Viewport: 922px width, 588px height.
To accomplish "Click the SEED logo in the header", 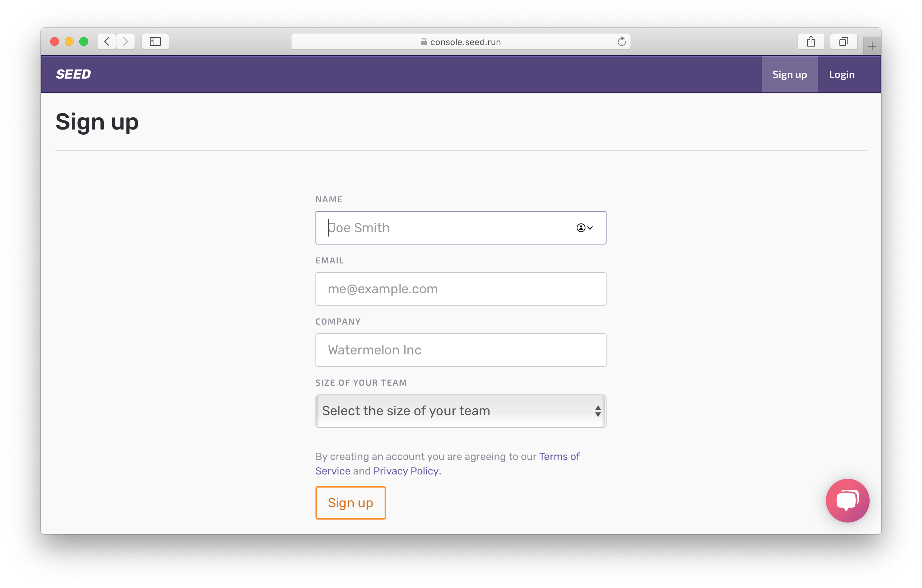I will pos(75,74).
